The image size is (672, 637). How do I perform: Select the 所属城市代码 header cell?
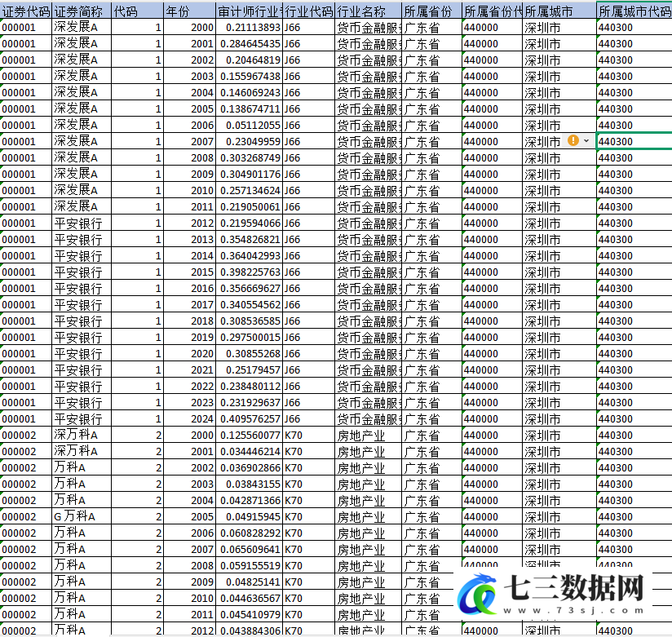point(634,11)
